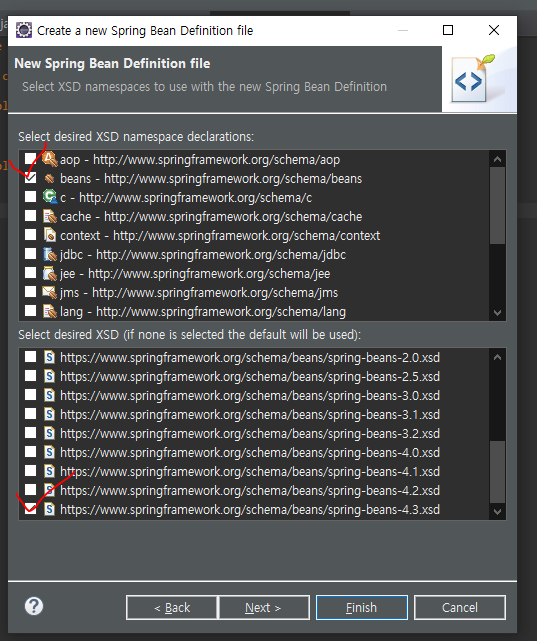Click the cache namespace icon

[49, 216]
